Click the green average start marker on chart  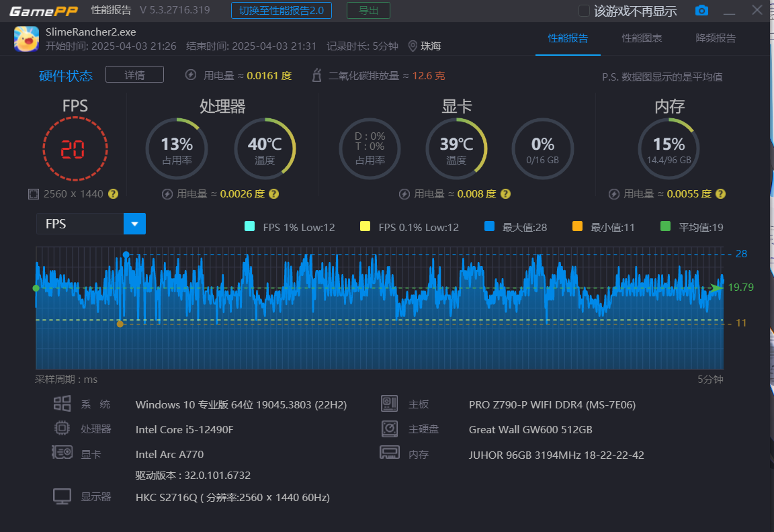(x=36, y=288)
